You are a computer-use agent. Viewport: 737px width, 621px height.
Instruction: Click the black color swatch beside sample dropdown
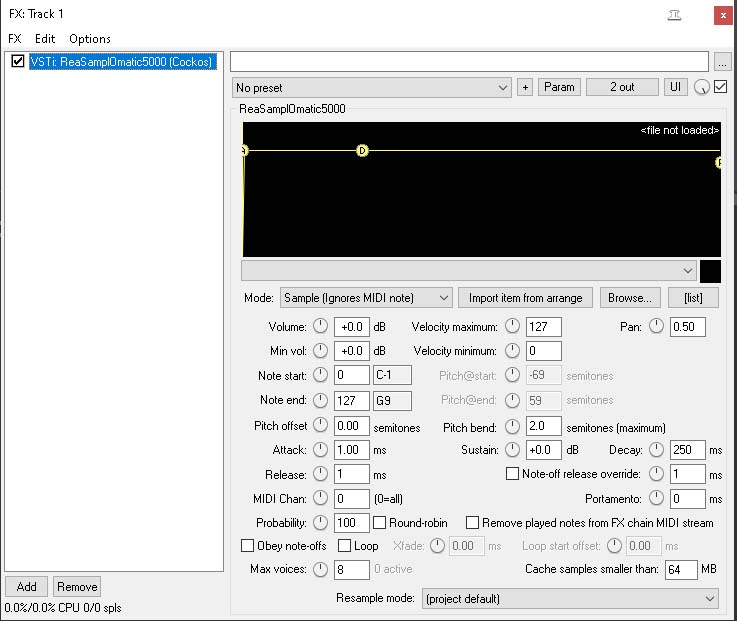(710, 271)
